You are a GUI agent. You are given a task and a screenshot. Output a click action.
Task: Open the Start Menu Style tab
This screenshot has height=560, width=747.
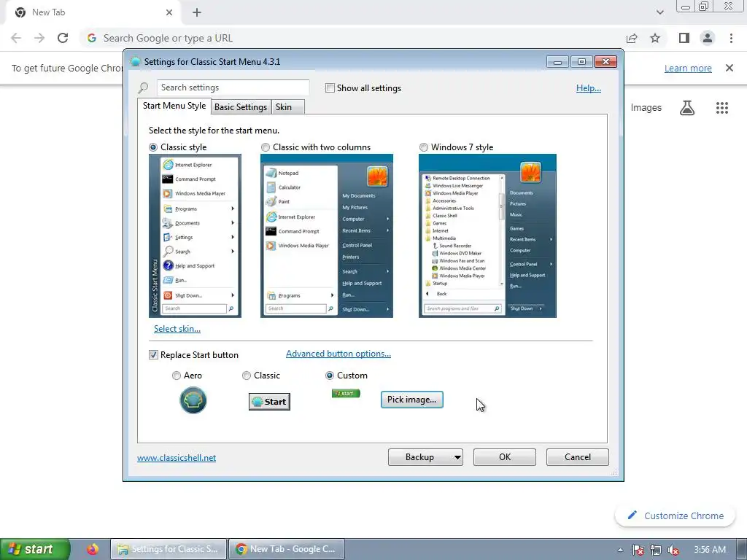coord(174,106)
